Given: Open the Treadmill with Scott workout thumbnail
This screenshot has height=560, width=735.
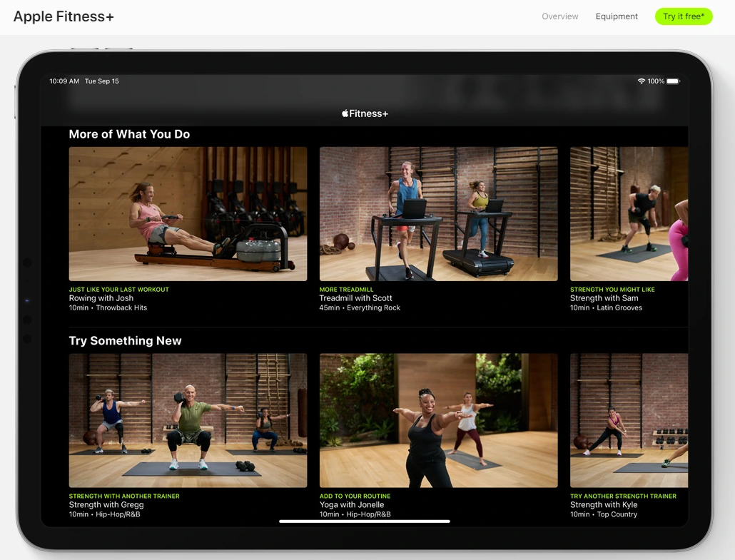Looking at the screenshot, I should 439,214.
